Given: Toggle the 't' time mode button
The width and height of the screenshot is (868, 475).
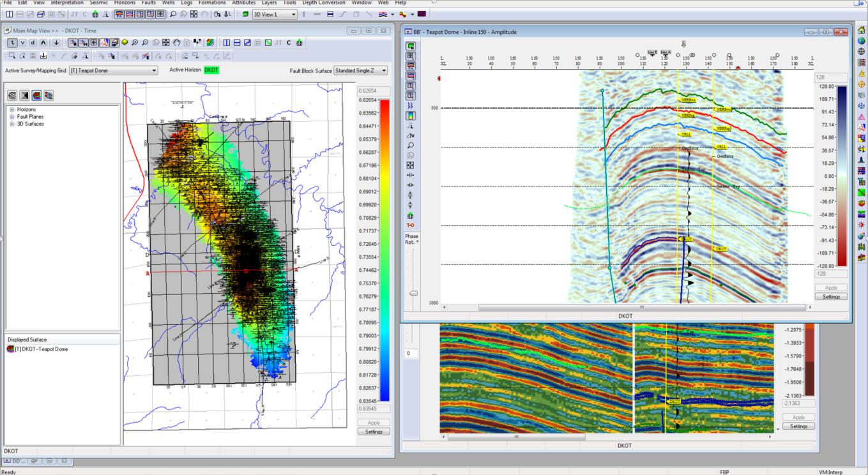Looking at the screenshot, I should [12, 43].
